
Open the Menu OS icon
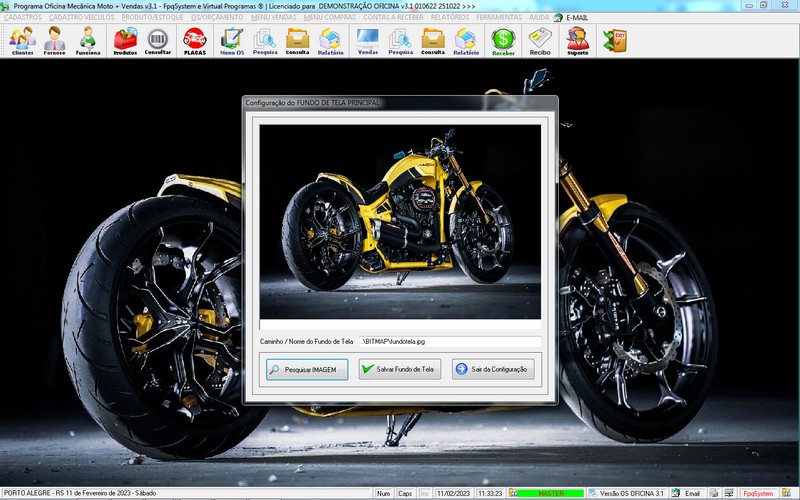[x=232, y=41]
